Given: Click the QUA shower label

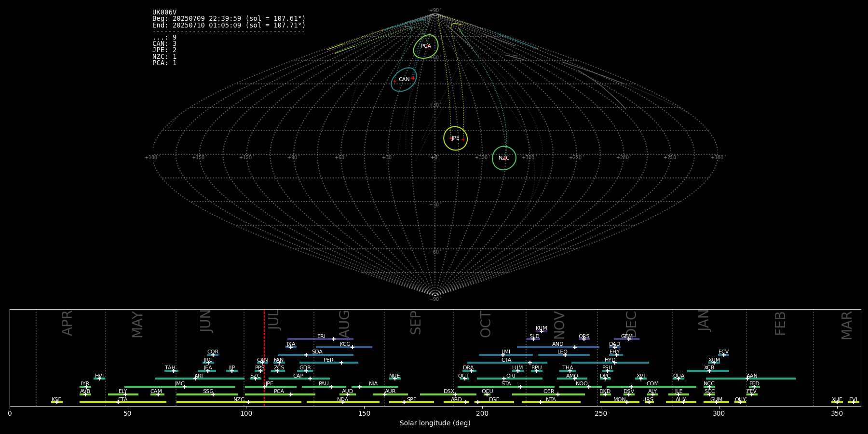Looking at the screenshot, I should point(679,376).
